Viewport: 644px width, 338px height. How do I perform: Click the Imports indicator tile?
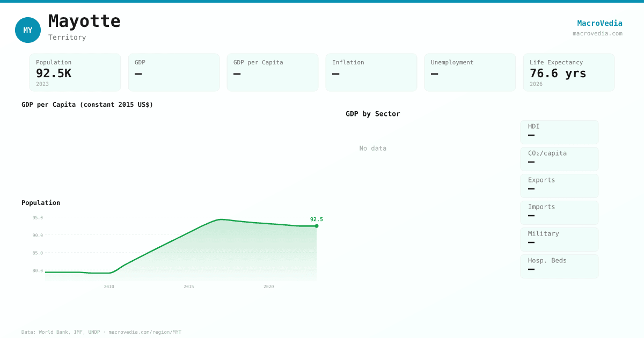[559, 212]
